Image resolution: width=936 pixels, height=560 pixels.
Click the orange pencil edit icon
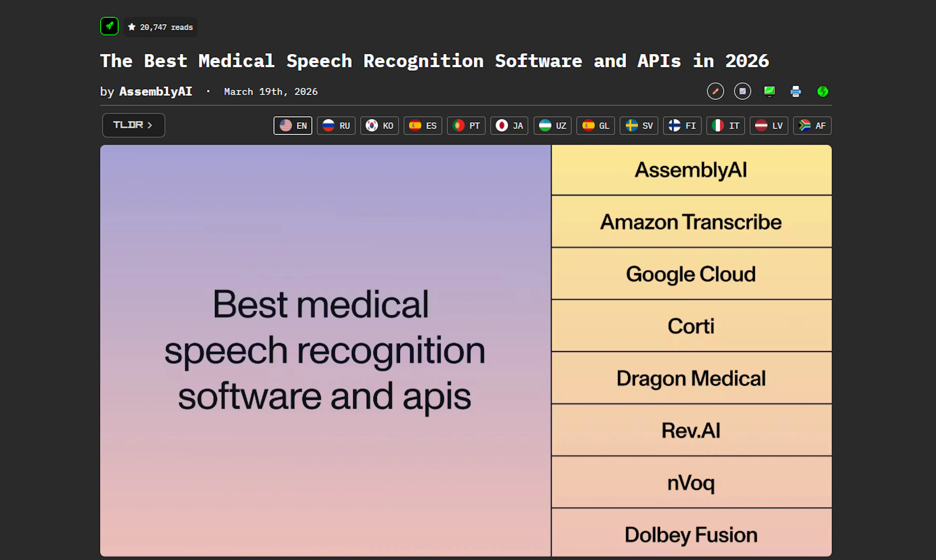coord(715,91)
